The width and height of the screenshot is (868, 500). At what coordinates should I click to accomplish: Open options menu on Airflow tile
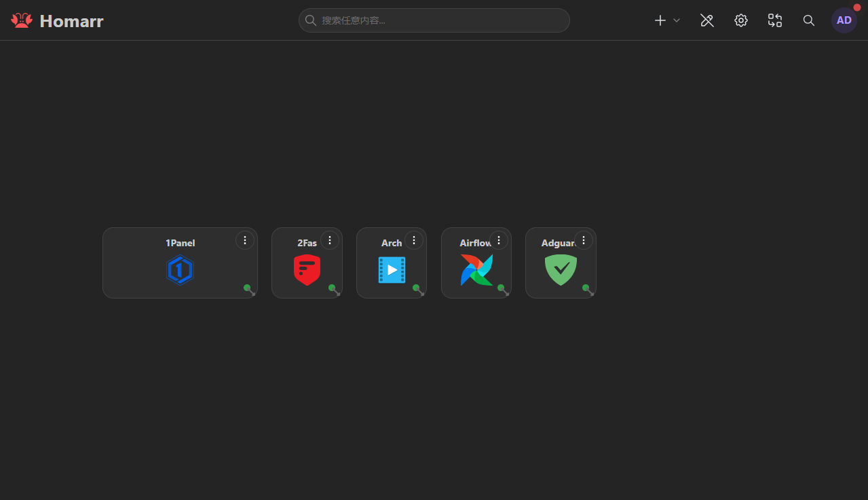[499, 240]
